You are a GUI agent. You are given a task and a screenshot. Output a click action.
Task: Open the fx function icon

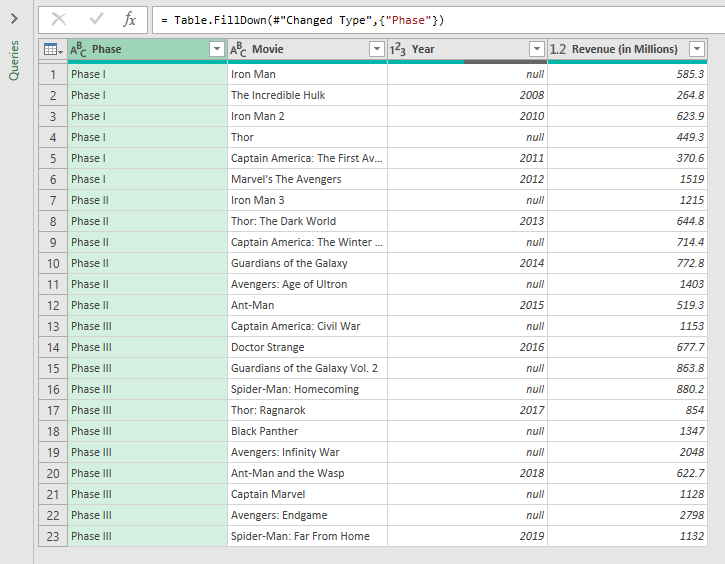click(129, 19)
